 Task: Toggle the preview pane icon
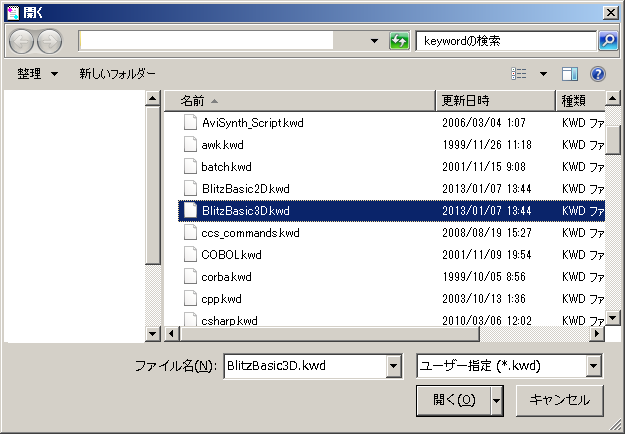click(570, 74)
